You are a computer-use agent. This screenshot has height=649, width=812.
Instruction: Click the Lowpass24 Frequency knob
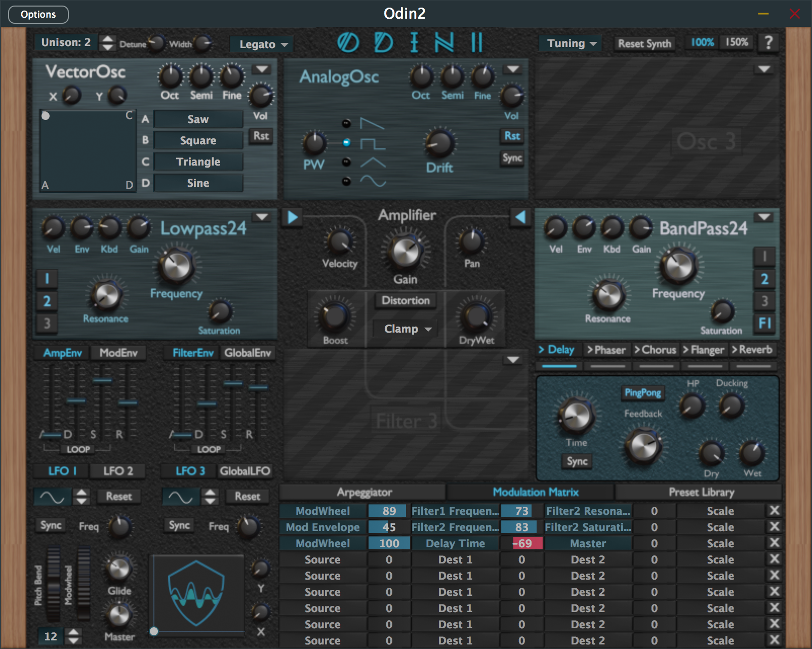(x=176, y=266)
